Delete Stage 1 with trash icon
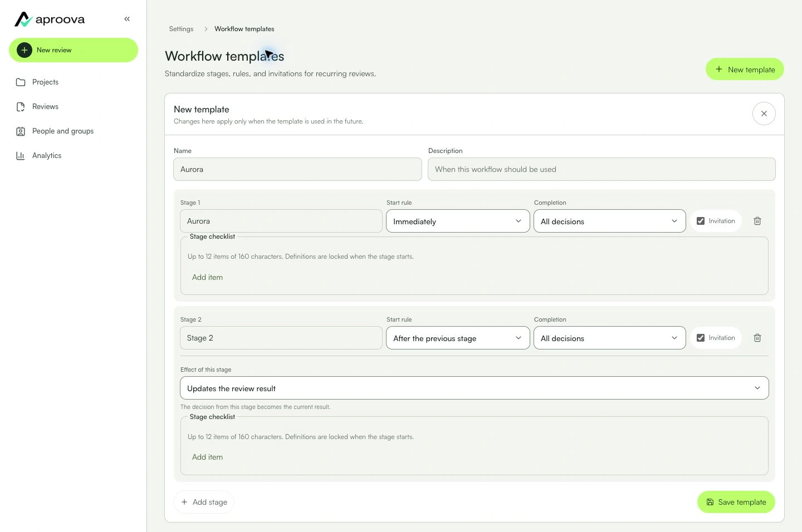Image resolution: width=802 pixels, height=532 pixels. (x=757, y=221)
